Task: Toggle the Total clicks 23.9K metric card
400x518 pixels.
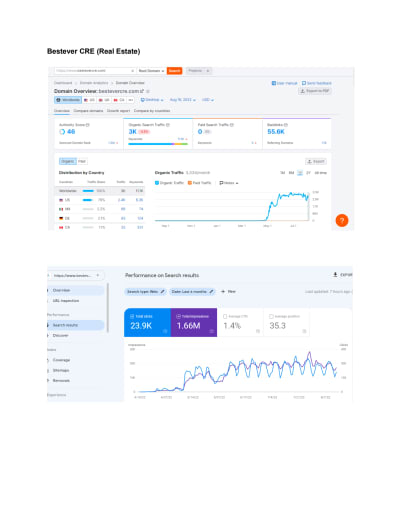Action: coord(147,322)
